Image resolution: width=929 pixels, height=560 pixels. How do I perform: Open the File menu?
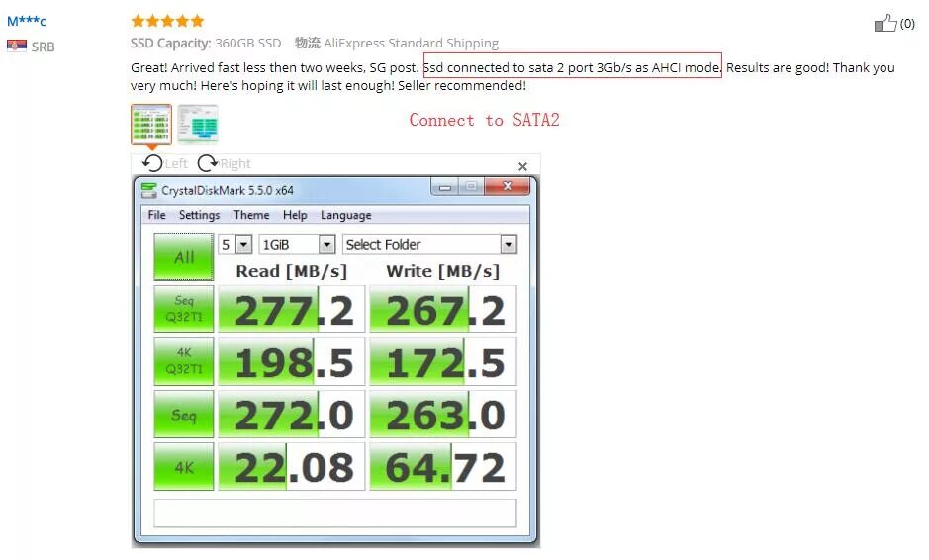[x=157, y=215]
